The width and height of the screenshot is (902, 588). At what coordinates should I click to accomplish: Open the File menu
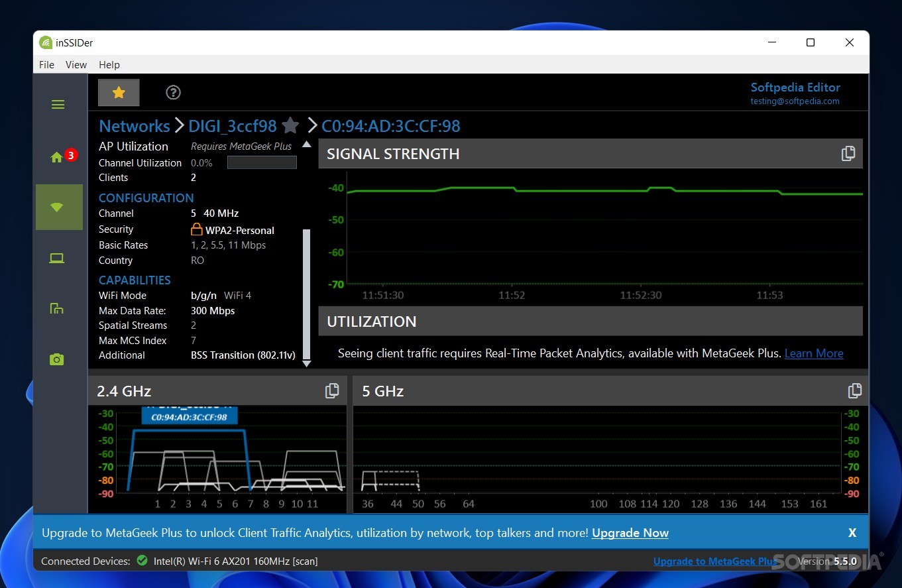tap(46, 64)
